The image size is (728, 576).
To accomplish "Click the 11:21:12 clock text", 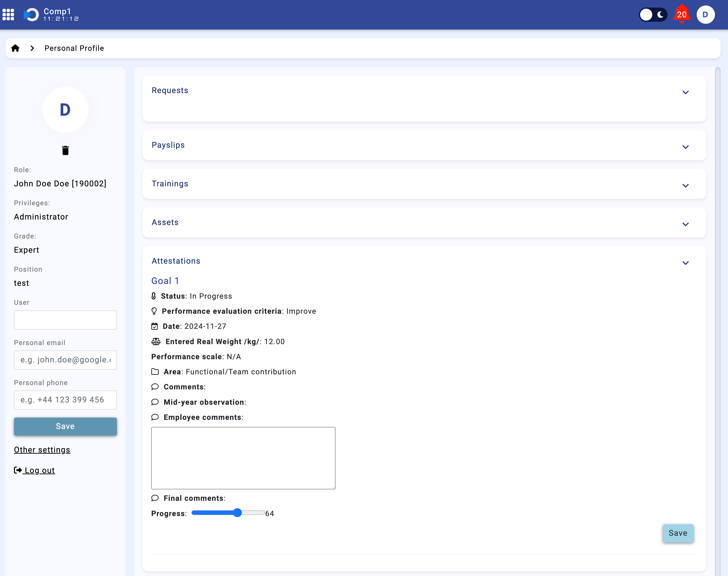I will (61, 19).
